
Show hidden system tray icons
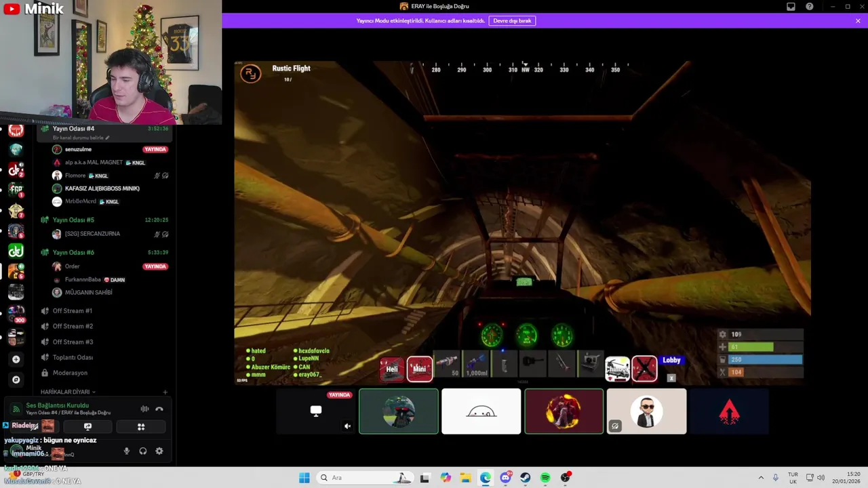(x=761, y=478)
